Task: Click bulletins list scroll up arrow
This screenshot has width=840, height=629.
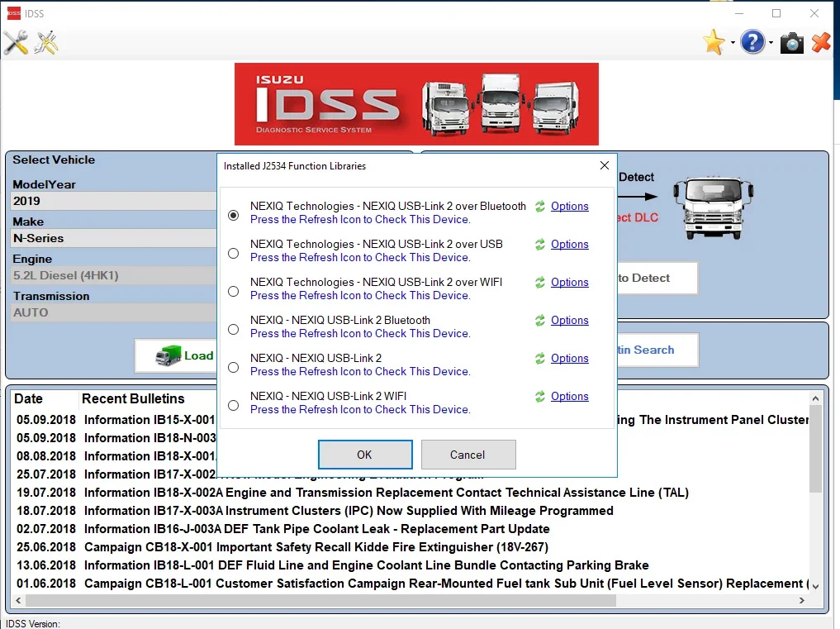Action: point(815,398)
